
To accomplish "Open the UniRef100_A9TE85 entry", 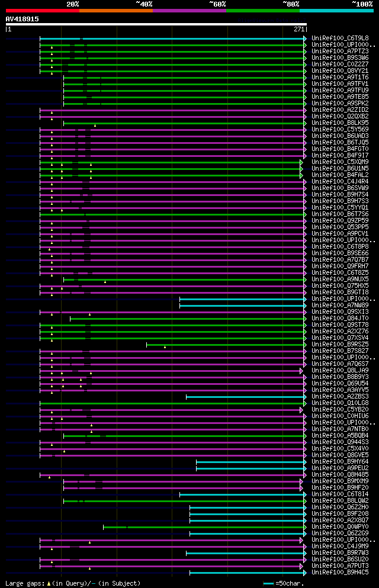I will tap(340, 97).
